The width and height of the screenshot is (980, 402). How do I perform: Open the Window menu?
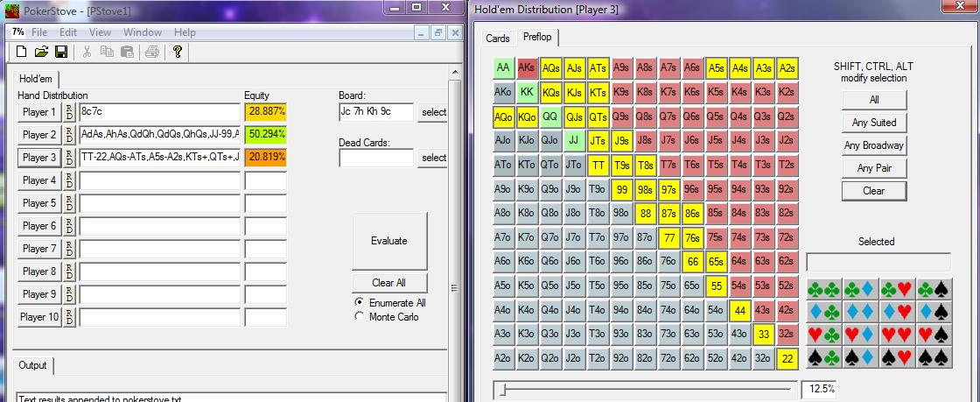tap(143, 32)
